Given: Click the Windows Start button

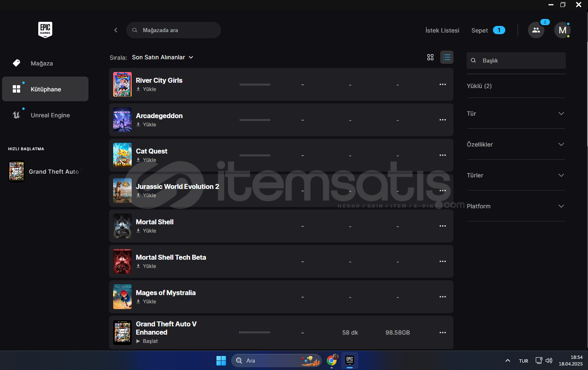Looking at the screenshot, I should [x=221, y=361].
